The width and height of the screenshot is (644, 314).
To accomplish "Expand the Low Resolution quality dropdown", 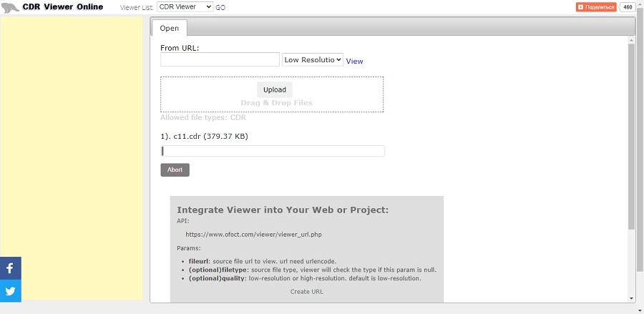I will [313, 59].
